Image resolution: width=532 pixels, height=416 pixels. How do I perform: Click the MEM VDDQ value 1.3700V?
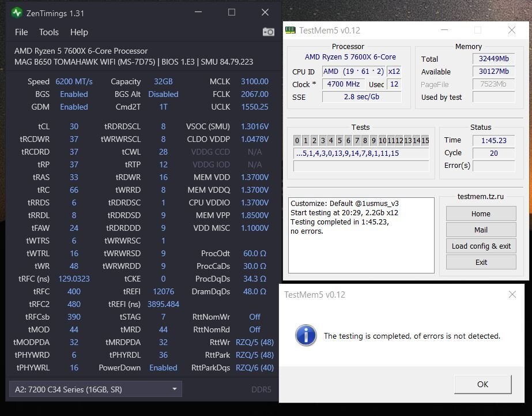pos(254,190)
